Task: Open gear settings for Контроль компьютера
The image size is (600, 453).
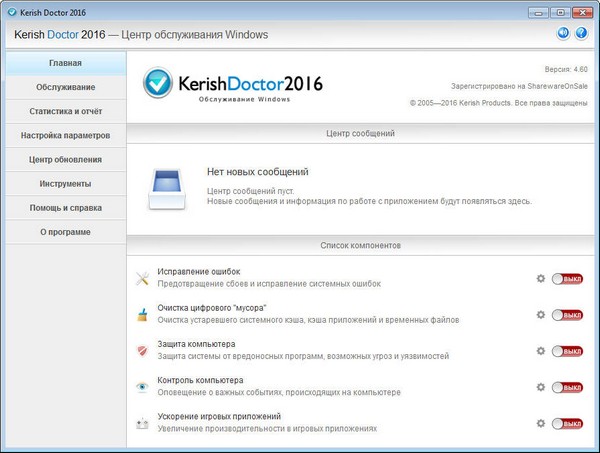Action: click(541, 387)
